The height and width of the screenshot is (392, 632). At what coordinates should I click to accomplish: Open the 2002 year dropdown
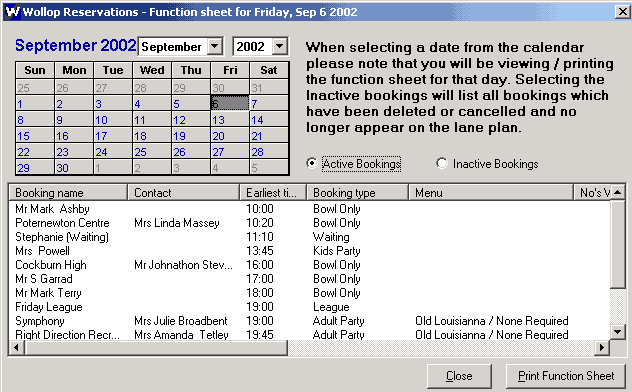(280, 46)
